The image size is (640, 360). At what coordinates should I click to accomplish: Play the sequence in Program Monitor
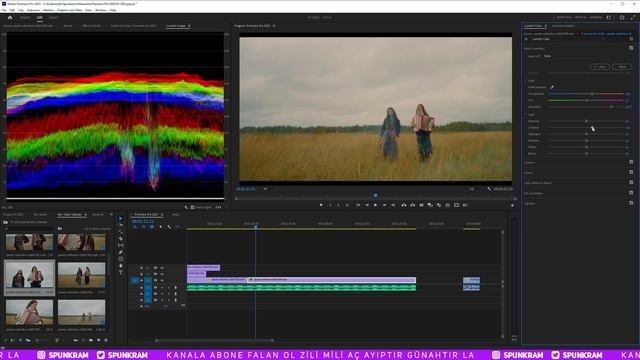click(x=376, y=205)
